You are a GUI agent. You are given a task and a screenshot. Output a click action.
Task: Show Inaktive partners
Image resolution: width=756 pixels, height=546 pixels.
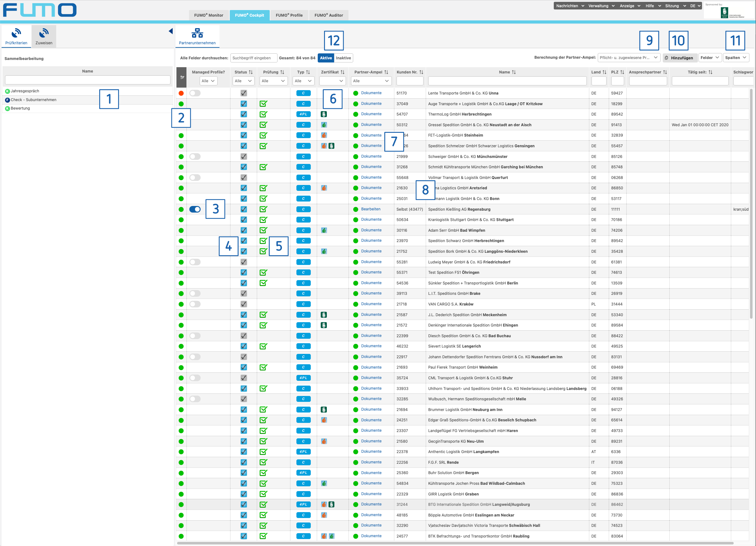click(343, 58)
